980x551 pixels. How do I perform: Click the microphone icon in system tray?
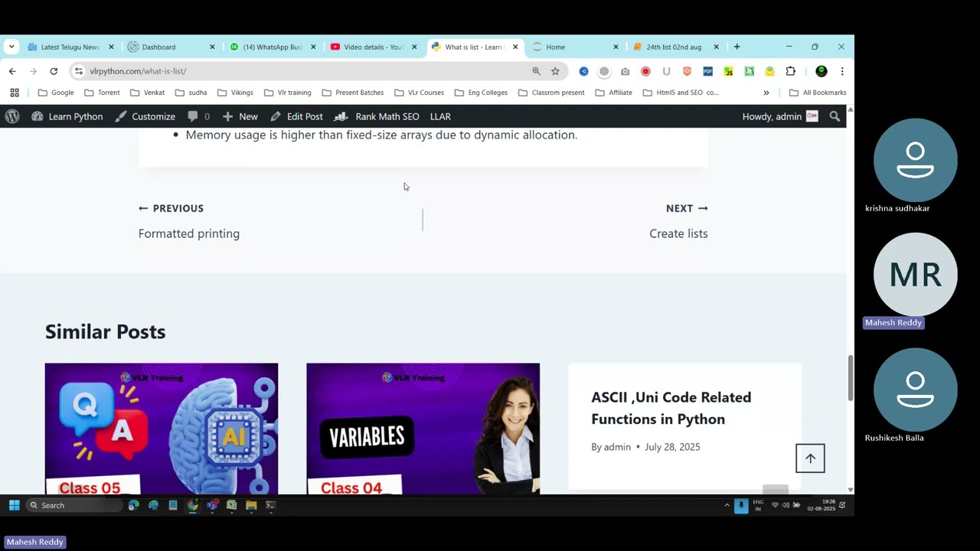click(x=741, y=505)
